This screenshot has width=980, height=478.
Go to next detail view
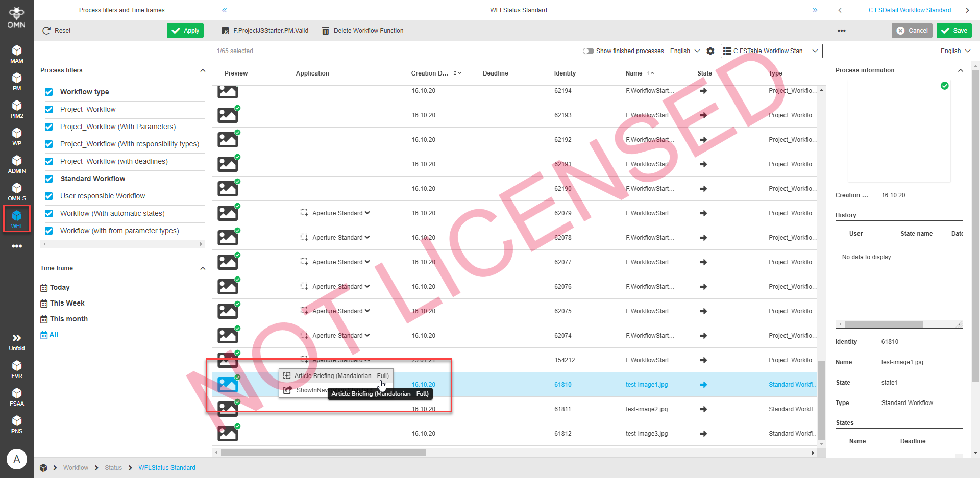click(x=967, y=10)
